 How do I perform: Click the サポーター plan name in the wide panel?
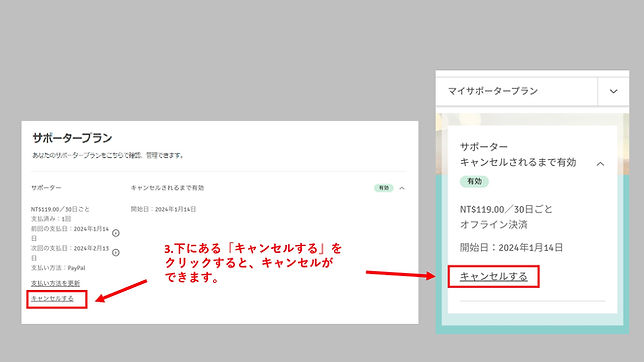(x=46, y=188)
